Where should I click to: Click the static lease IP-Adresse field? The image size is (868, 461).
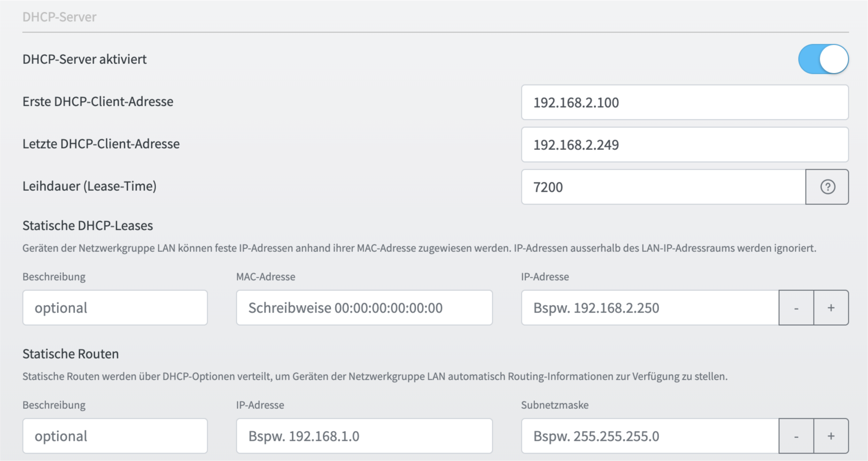pyautogui.click(x=650, y=308)
